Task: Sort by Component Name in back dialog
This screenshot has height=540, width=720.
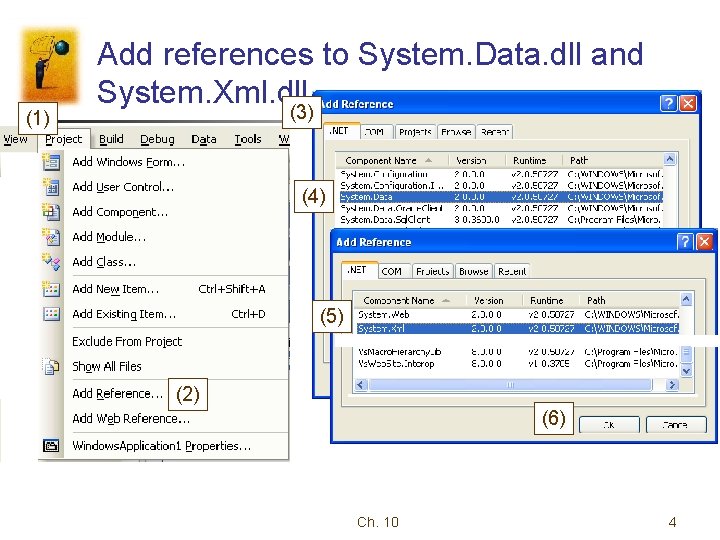Action: [392, 161]
